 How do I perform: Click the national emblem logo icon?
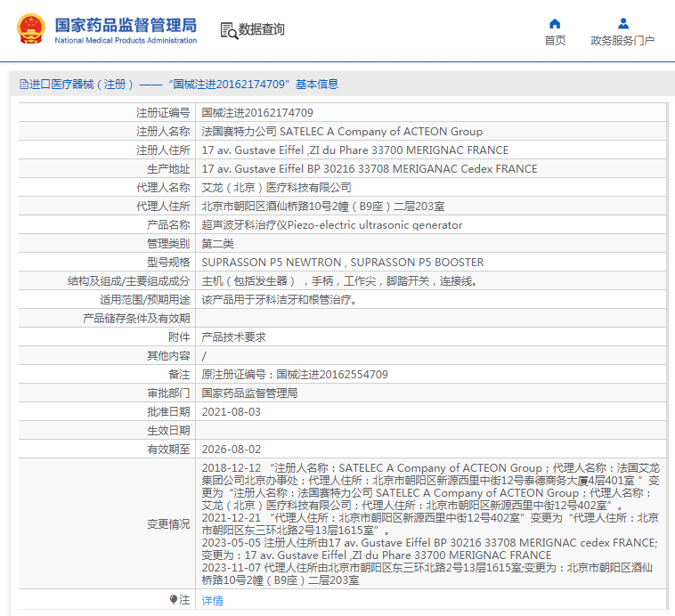(x=31, y=28)
